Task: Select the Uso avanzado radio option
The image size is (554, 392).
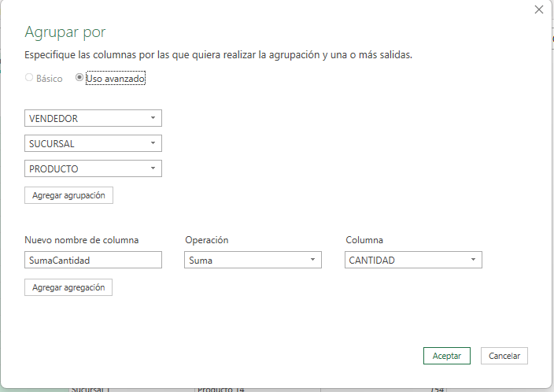Action: (x=79, y=79)
